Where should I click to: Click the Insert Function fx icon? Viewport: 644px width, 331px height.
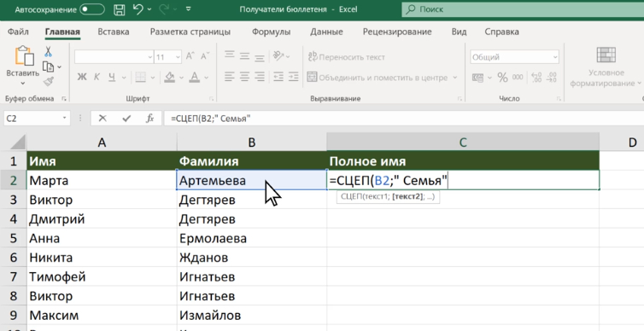click(150, 119)
